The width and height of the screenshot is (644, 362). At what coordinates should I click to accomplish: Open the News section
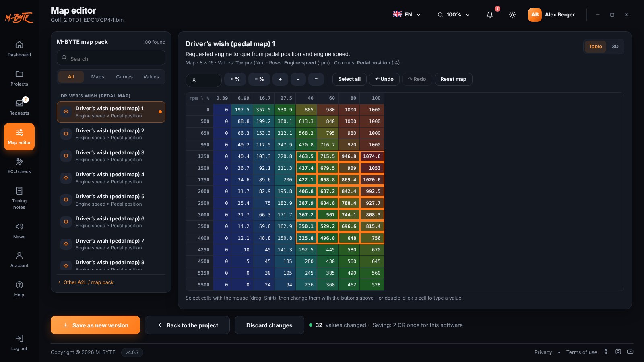point(19,231)
